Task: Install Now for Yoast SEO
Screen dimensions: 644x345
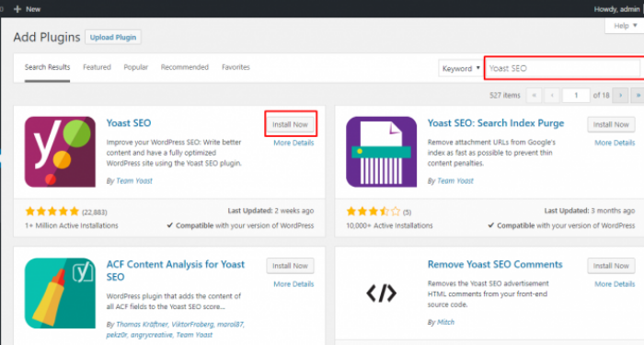Action: pos(291,124)
